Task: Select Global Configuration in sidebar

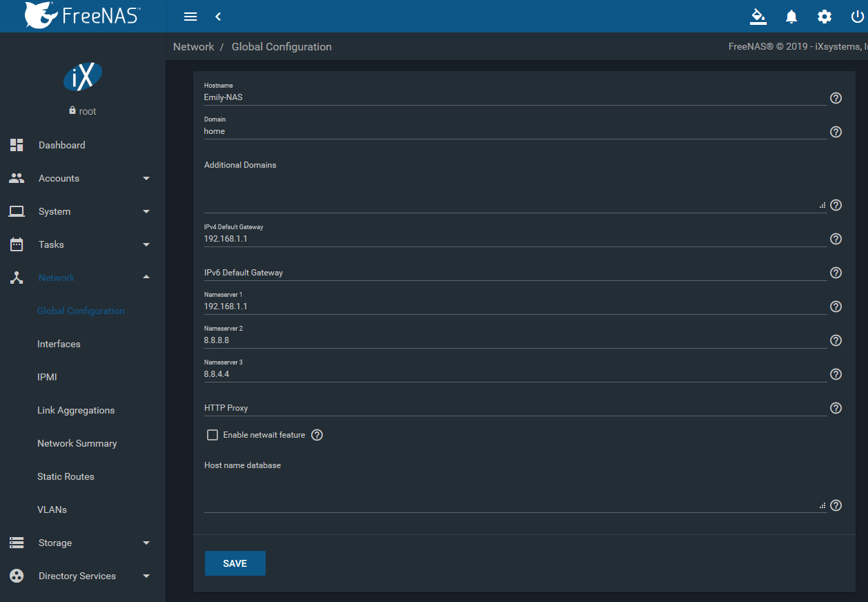Action: coord(83,311)
